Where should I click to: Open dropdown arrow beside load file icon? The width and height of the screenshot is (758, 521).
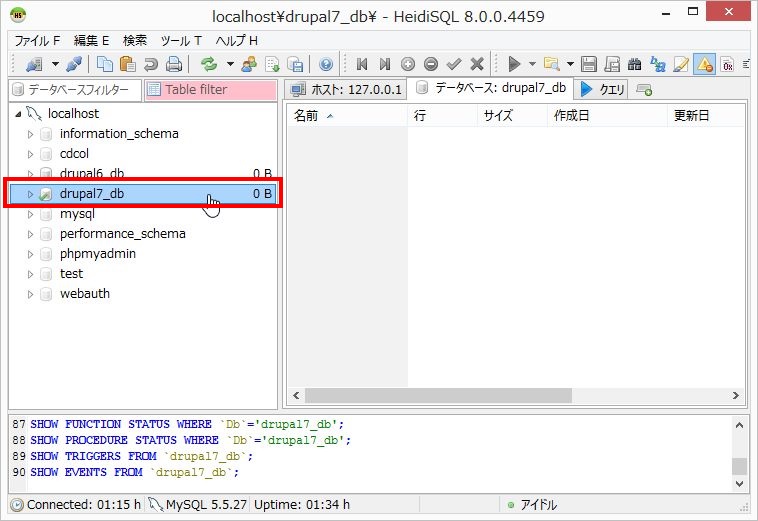click(570, 64)
